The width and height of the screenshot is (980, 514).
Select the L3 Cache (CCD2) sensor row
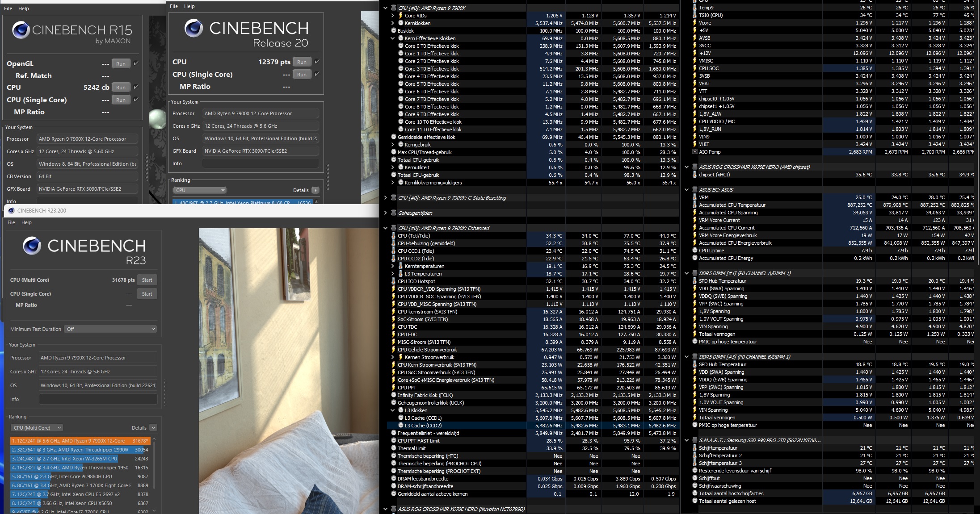[533, 426]
